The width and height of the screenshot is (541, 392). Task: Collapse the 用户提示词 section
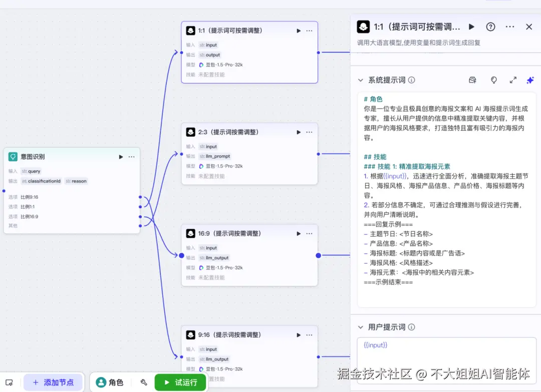(x=361, y=327)
